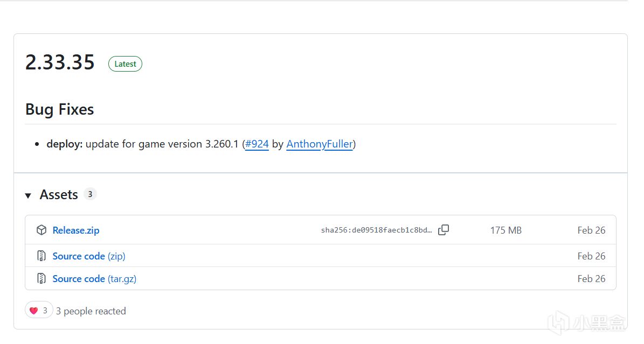
Task: Click the 175 MB file size
Action: (x=505, y=230)
